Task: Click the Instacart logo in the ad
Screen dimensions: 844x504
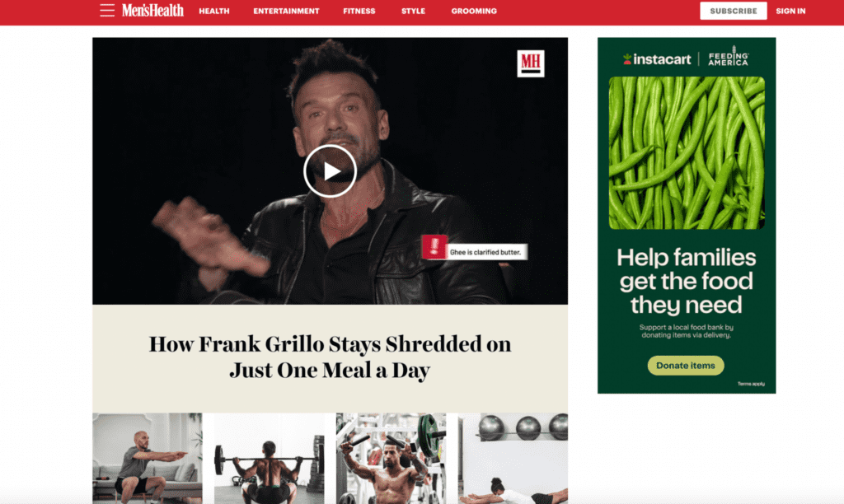Action: click(x=657, y=59)
